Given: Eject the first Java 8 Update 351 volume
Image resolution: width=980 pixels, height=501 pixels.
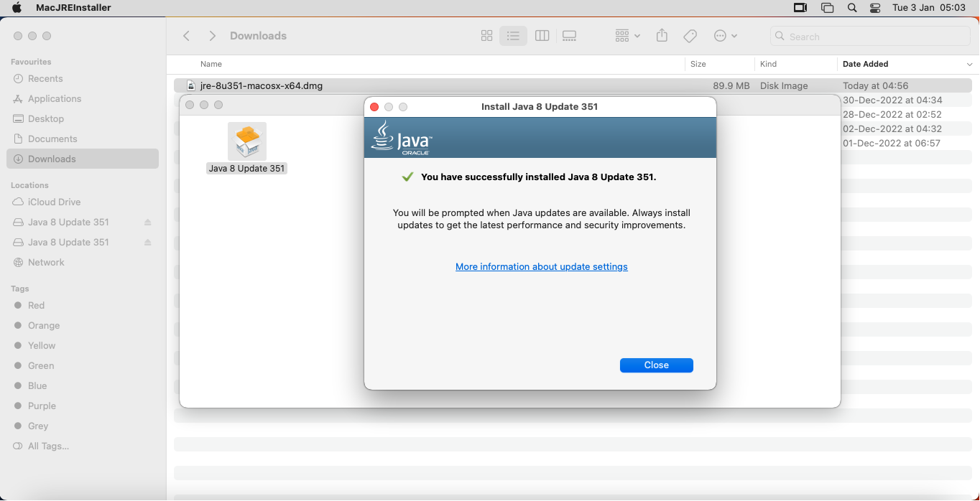Looking at the screenshot, I should (x=148, y=223).
